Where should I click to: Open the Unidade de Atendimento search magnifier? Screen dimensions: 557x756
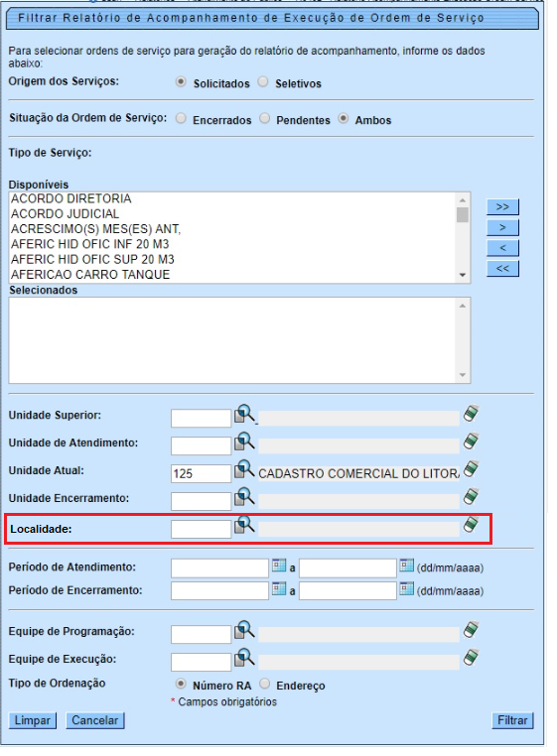(x=244, y=442)
